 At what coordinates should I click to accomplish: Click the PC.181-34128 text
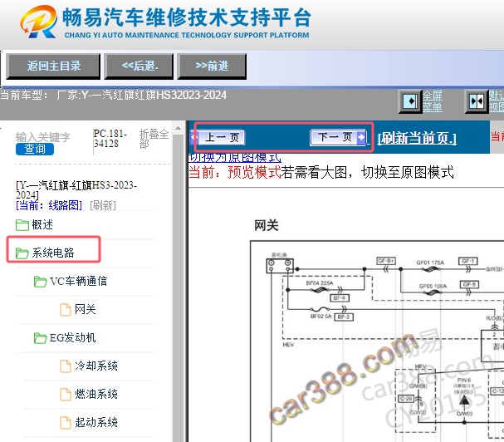point(110,139)
